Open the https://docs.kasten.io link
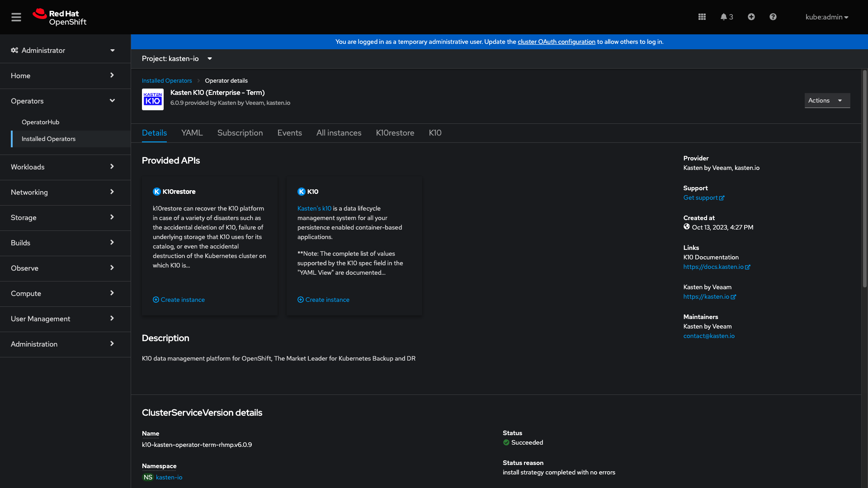 [x=717, y=267]
